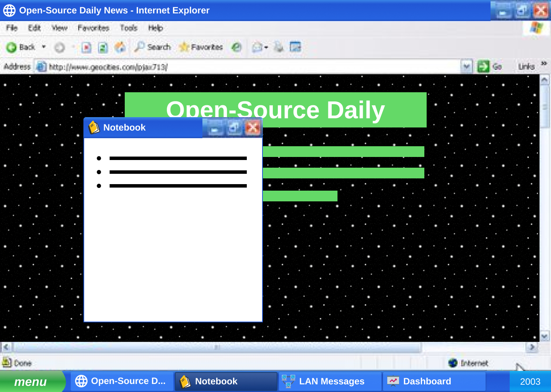The height and width of the screenshot is (392, 551).
Task: Switch to LAN Messages taskbar item
Action: [330, 381]
